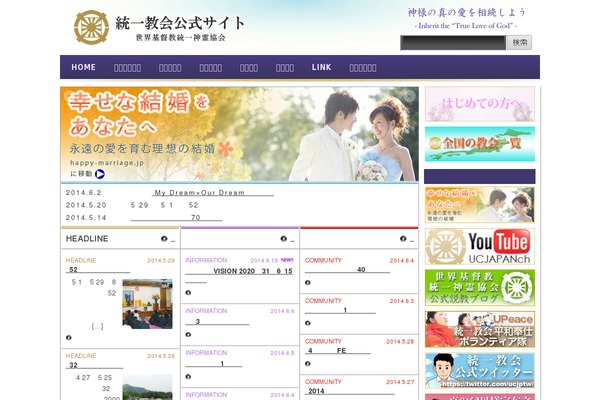Click the arrow icon in the HEADLINE section header
This screenshot has height=400, width=600.
164,238
